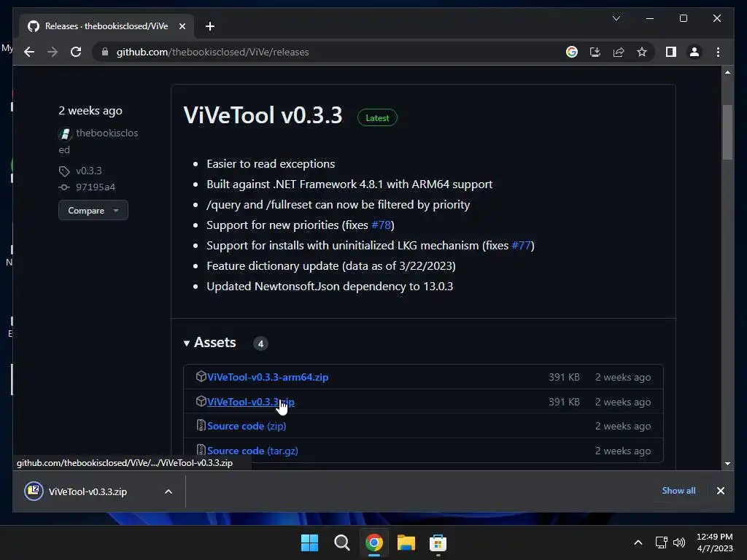Download ViVeTool-v0.3.3.zip asset
The height and width of the screenshot is (560, 747).
tap(251, 402)
